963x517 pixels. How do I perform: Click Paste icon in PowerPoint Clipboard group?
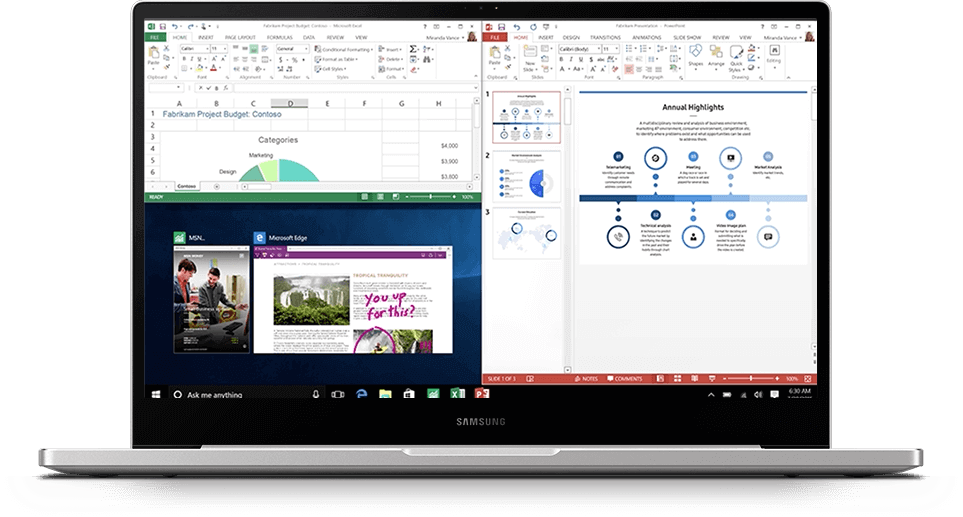point(495,53)
